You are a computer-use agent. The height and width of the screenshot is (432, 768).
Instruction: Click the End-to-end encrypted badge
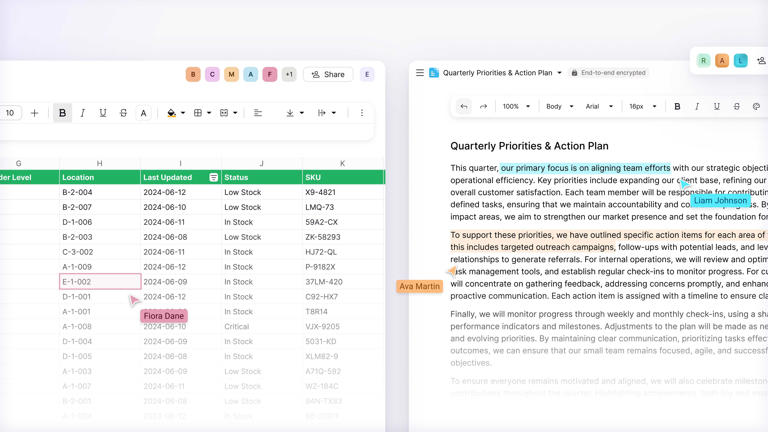(x=608, y=72)
